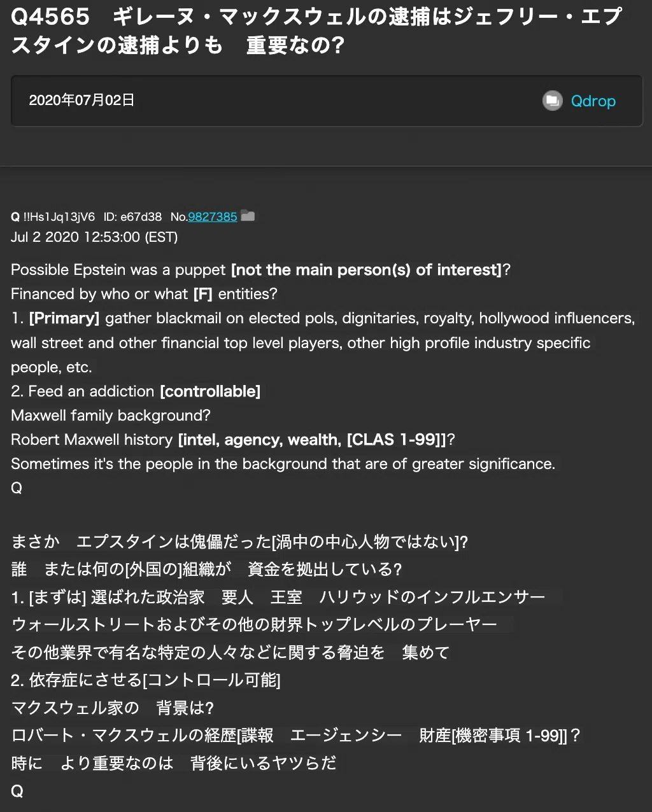Click the ロバート・マクスウェルの経歴 line
This screenshot has width=652, height=812.
[x=296, y=736]
